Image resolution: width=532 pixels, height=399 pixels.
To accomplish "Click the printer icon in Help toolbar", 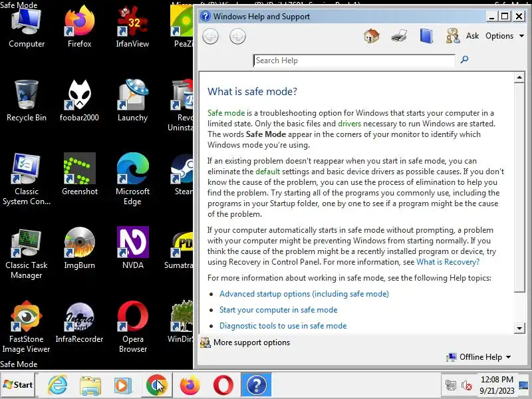I will click(399, 36).
